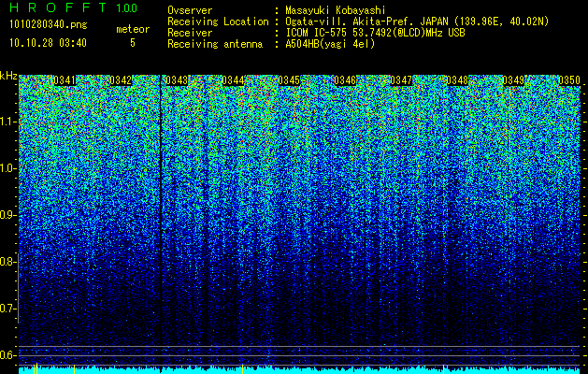Click the Receiving Location field label
Viewport: 588px width, 374px height.
point(218,22)
